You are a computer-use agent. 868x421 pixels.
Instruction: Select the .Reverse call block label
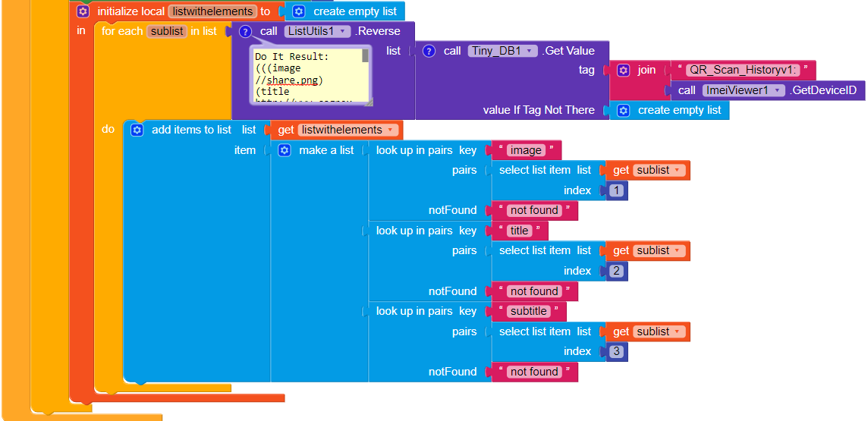[x=378, y=31]
